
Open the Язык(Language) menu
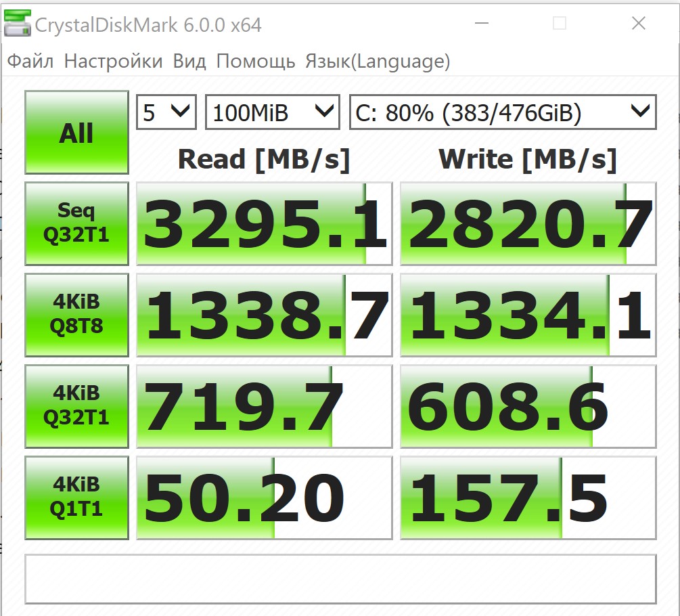(x=378, y=61)
